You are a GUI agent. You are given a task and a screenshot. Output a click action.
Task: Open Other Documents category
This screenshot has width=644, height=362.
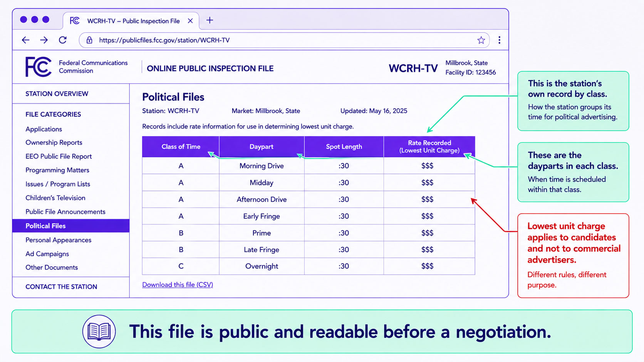[52, 267]
